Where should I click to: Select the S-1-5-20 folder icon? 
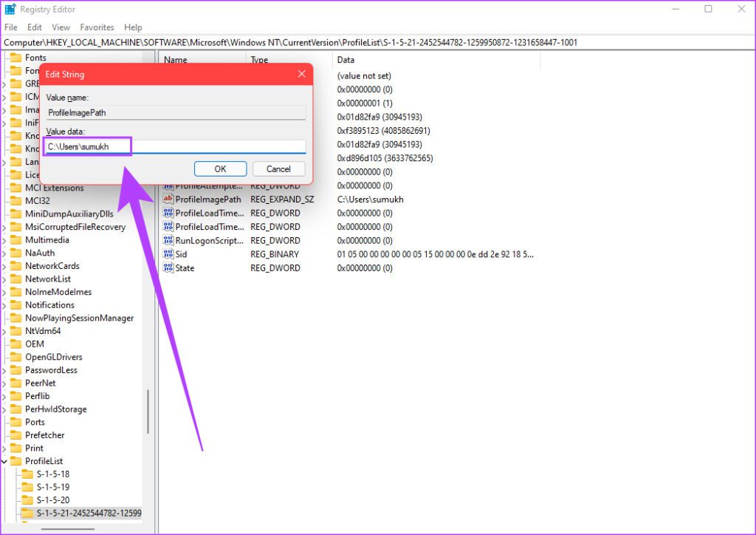28,500
